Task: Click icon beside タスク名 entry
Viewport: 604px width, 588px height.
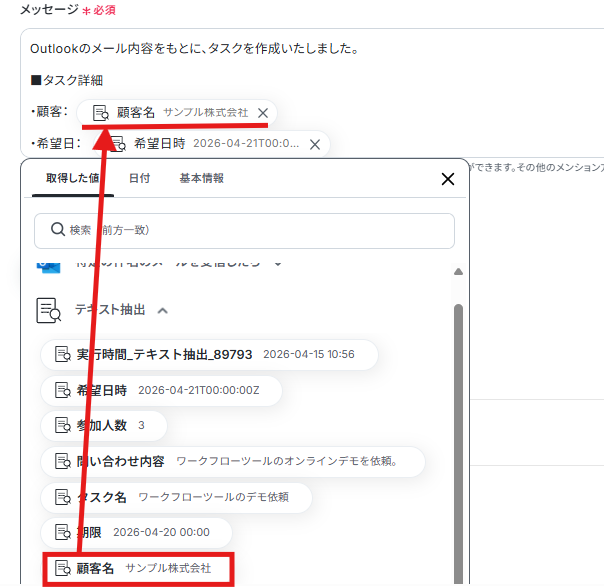Action: (63, 497)
